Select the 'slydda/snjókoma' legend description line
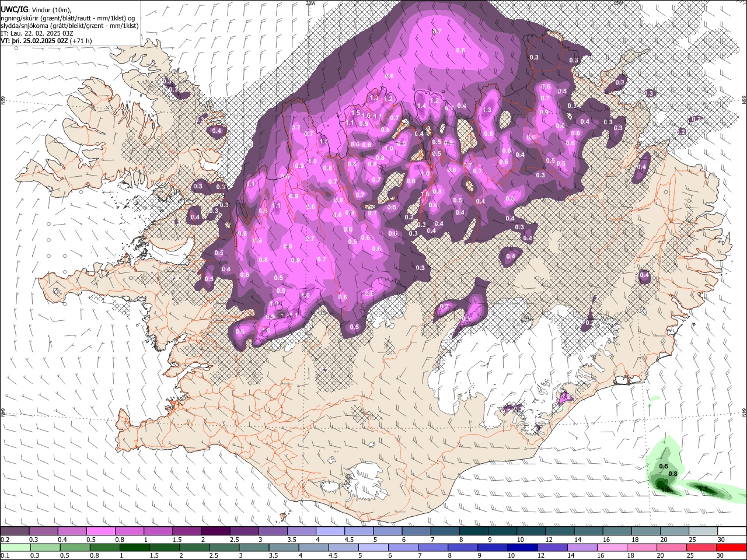This screenshot has width=747, height=560. point(69,26)
